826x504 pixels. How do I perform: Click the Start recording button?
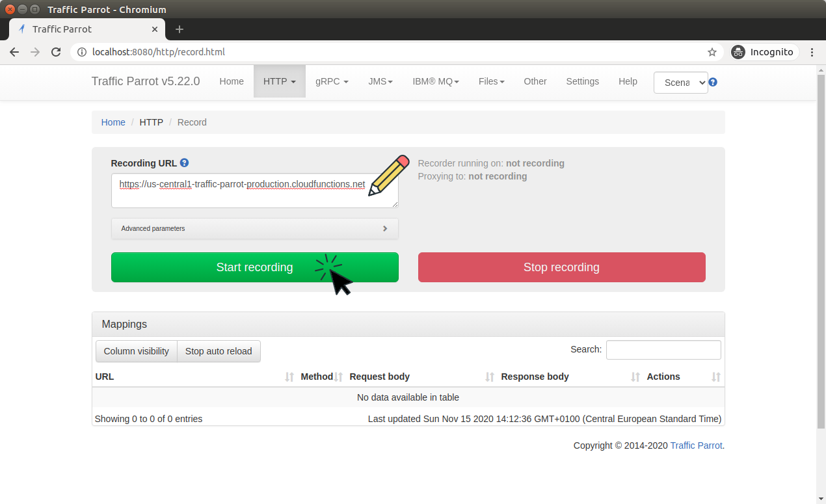[x=255, y=267]
